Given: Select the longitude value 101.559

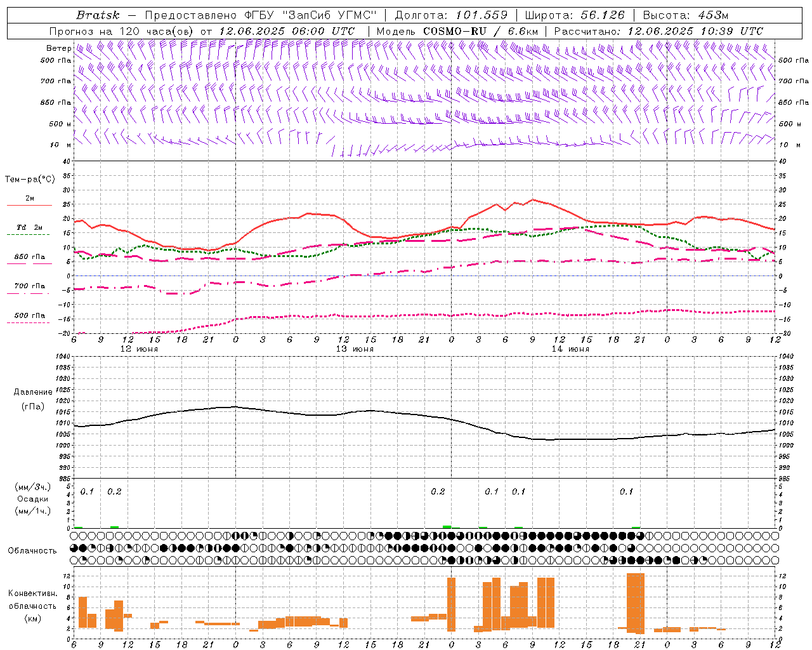Looking at the screenshot, I should point(481,15).
